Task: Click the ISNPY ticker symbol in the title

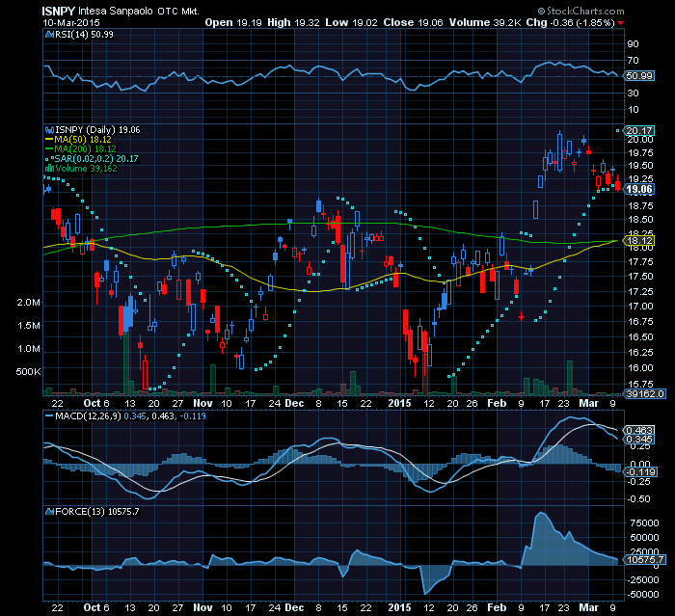Action: click(x=58, y=12)
